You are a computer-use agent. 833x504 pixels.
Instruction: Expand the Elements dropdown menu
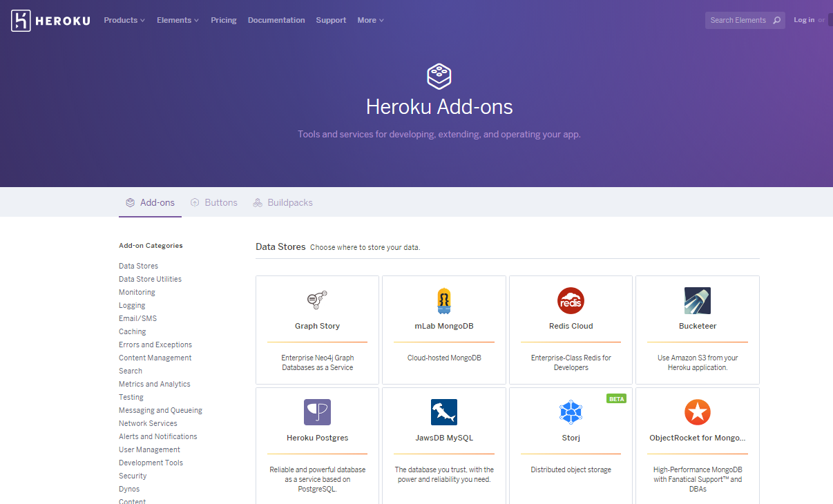[x=178, y=20]
